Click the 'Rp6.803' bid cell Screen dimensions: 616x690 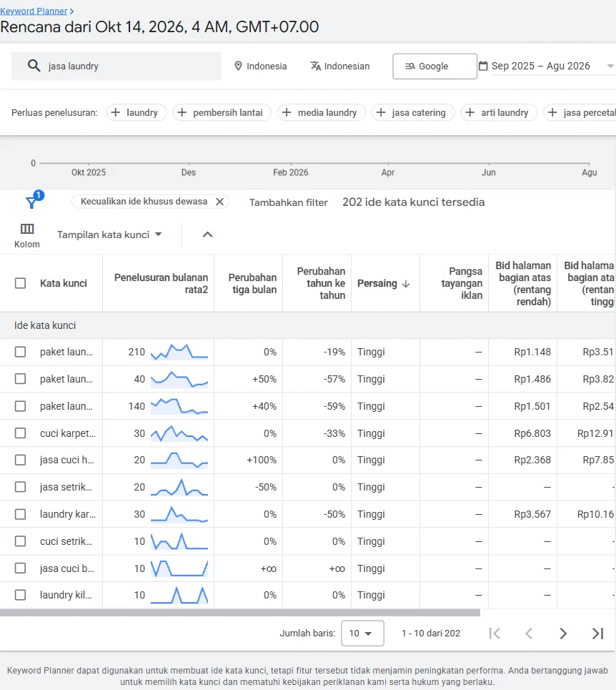(x=532, y=433)
